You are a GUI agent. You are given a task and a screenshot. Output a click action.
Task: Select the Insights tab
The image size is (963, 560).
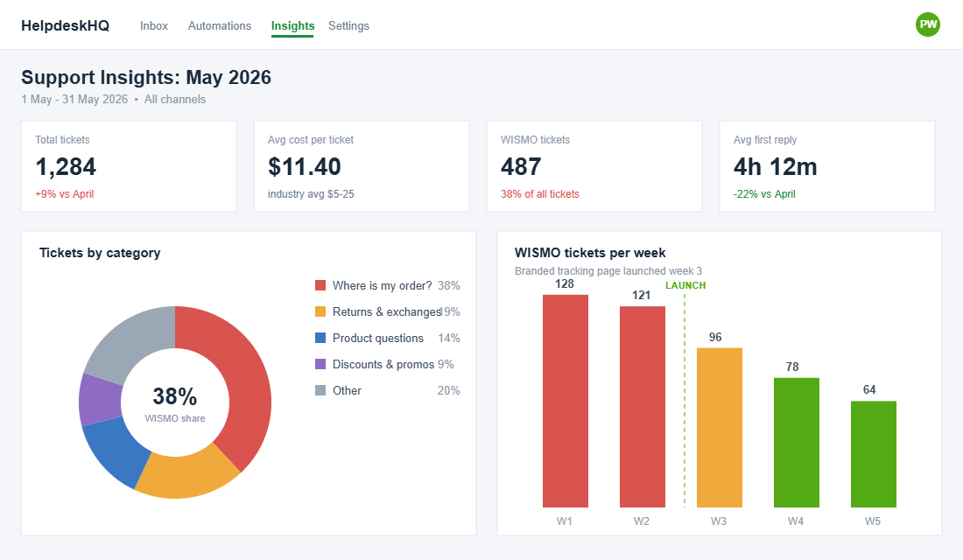(292, 25)
